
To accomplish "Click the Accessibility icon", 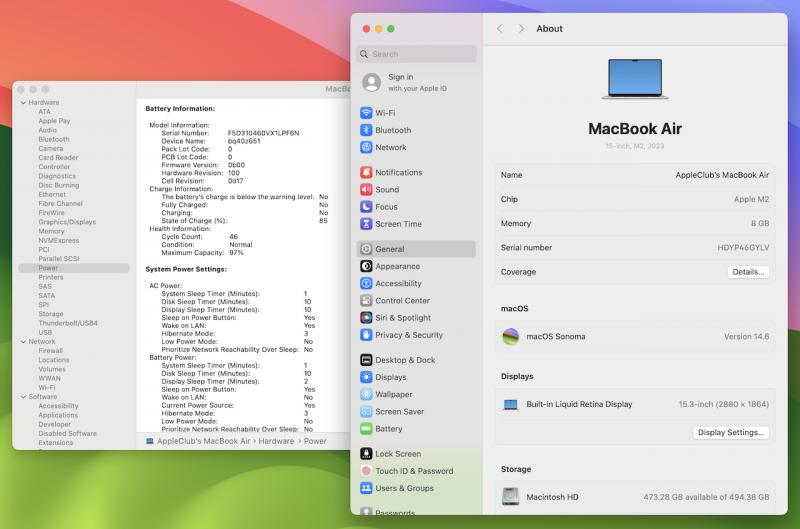I will (x=366, y=284).
